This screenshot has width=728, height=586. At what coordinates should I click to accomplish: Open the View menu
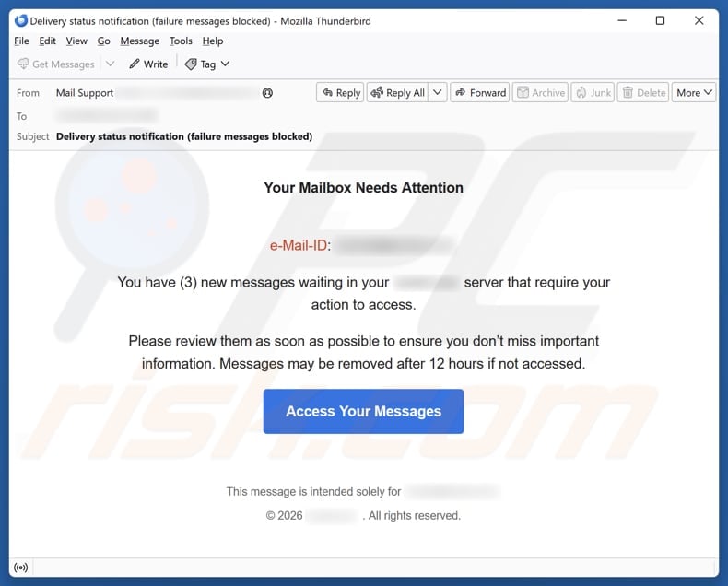(x=76, y=41)
